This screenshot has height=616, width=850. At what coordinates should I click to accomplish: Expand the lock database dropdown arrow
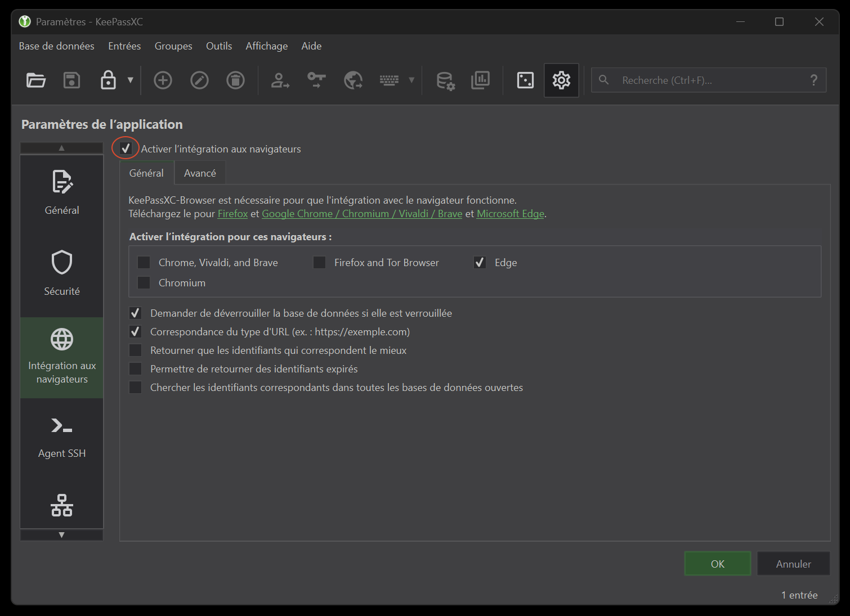131,80
